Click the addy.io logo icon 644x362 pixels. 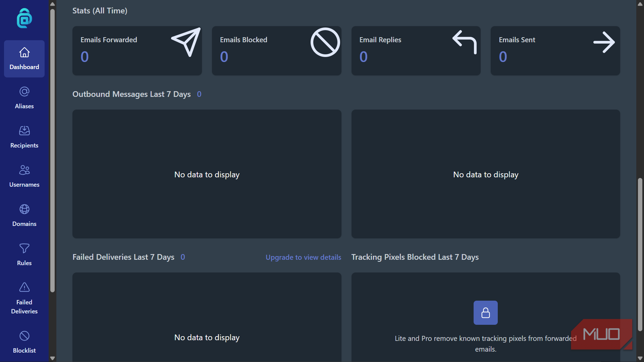[24, 18]
